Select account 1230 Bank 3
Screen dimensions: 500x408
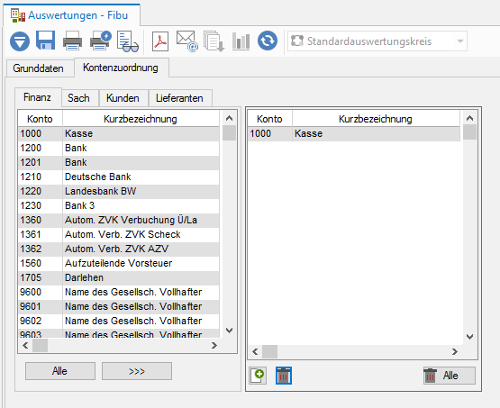119,206
